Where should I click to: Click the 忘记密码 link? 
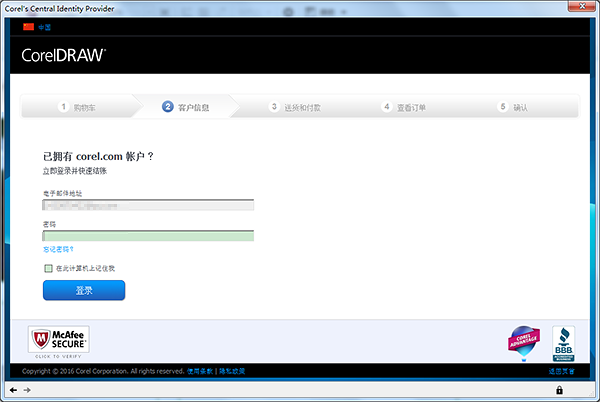pyautogui.click(x=59, y=249)
